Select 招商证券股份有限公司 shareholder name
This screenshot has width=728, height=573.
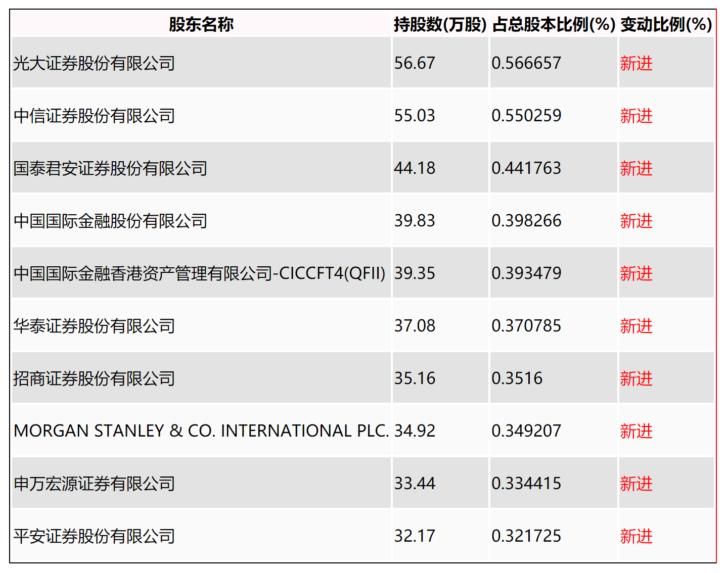tap(94, 378)
